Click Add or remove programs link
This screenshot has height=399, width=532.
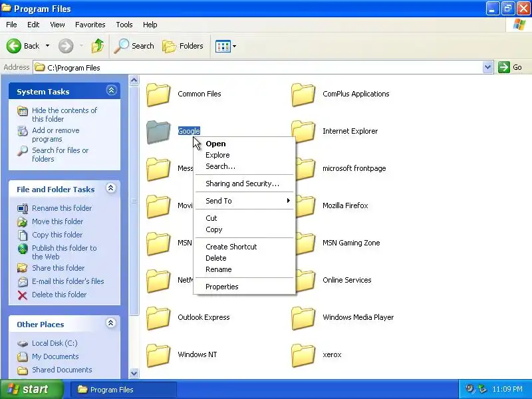tap(56, 135)
